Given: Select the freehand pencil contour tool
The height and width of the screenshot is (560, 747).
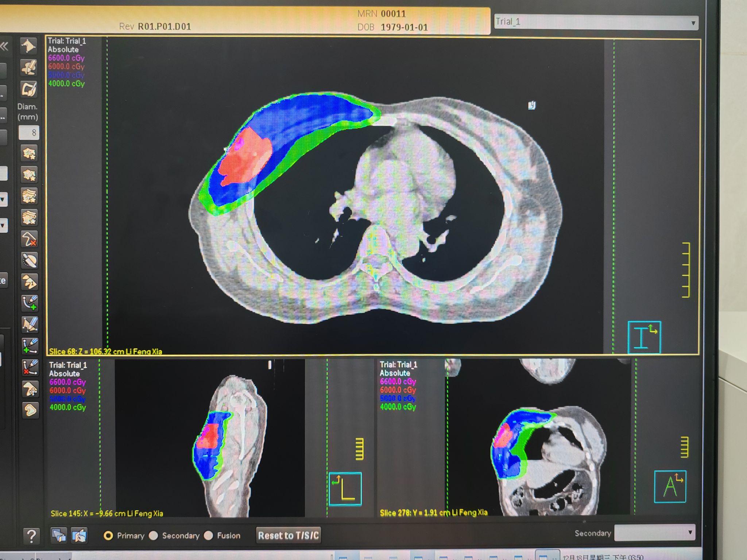Looking at the screenshot, I should 29,67.
